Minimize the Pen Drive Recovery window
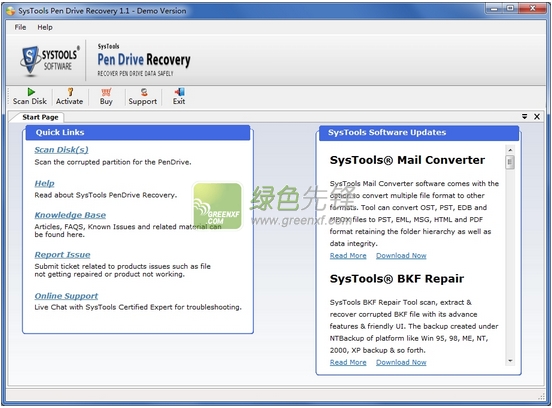 pyautogui.click(x=494, y=8)
